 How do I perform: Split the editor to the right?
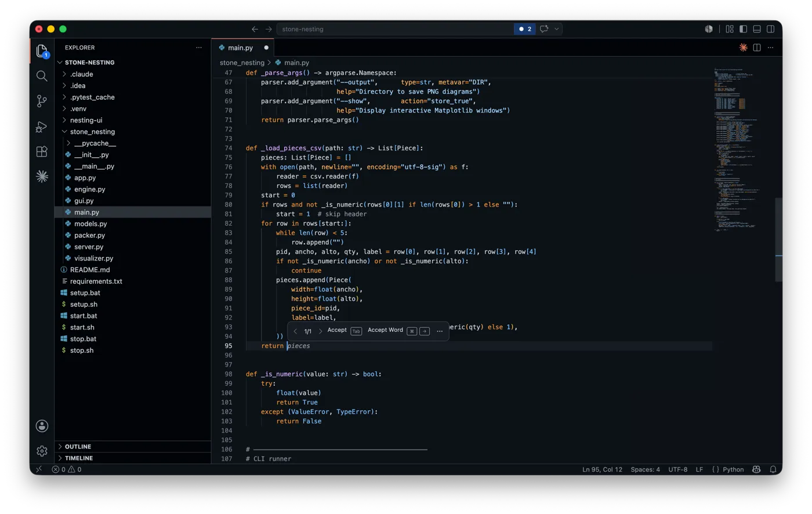coord(757,48)
